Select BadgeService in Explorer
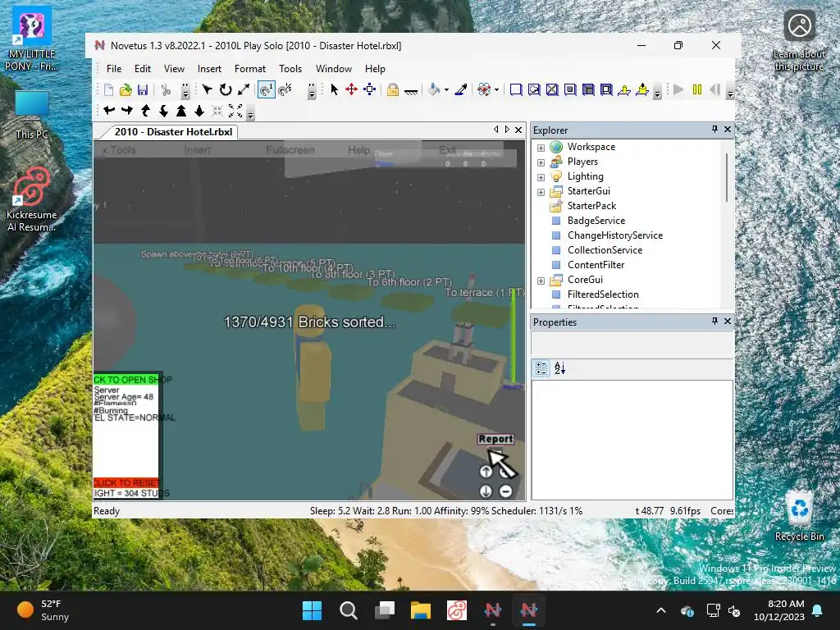Viewport: 840px width, 630px height. click(x=596, y=221)
